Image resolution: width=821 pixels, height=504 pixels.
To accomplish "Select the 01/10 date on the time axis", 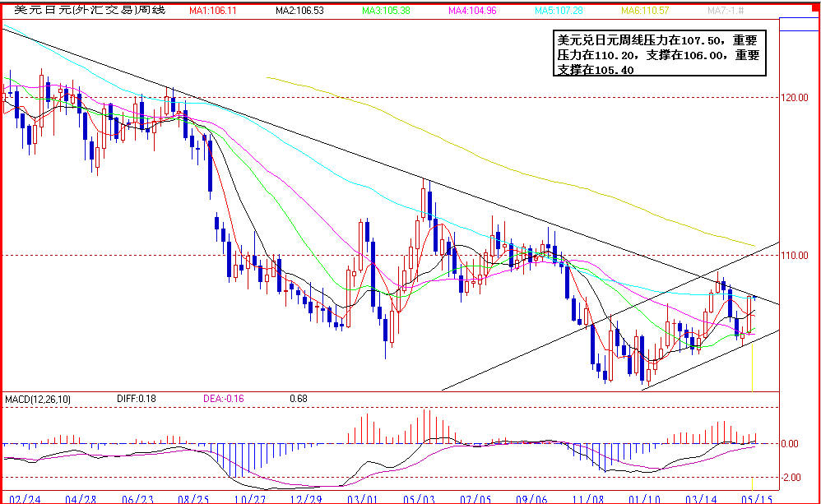I will 645,498.
